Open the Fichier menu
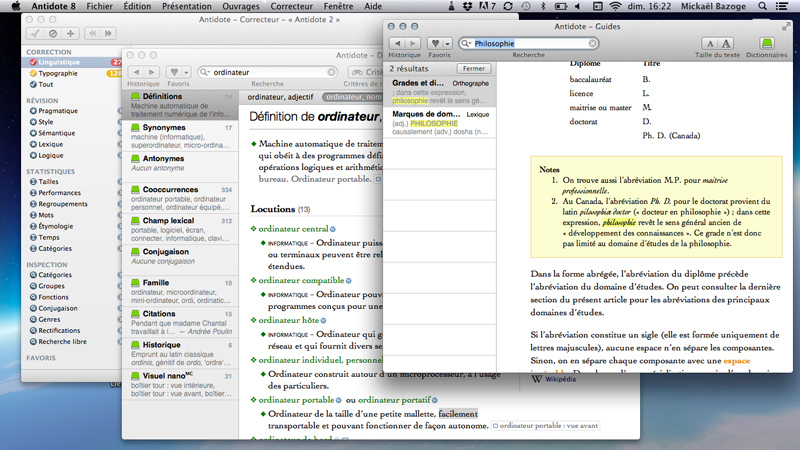 click(99, 6)
